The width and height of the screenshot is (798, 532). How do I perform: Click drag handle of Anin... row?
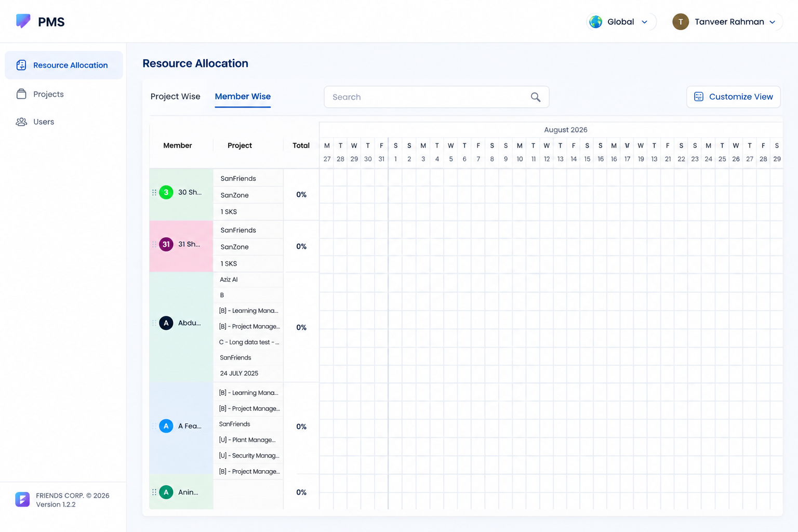154,492
